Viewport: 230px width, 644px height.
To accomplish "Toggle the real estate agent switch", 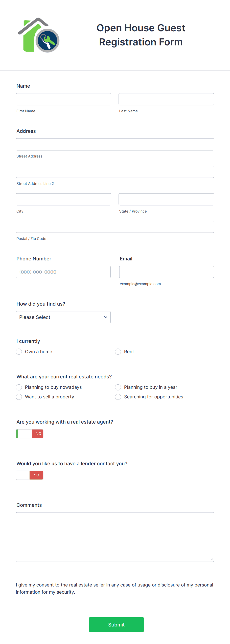I will click(30, 433).
